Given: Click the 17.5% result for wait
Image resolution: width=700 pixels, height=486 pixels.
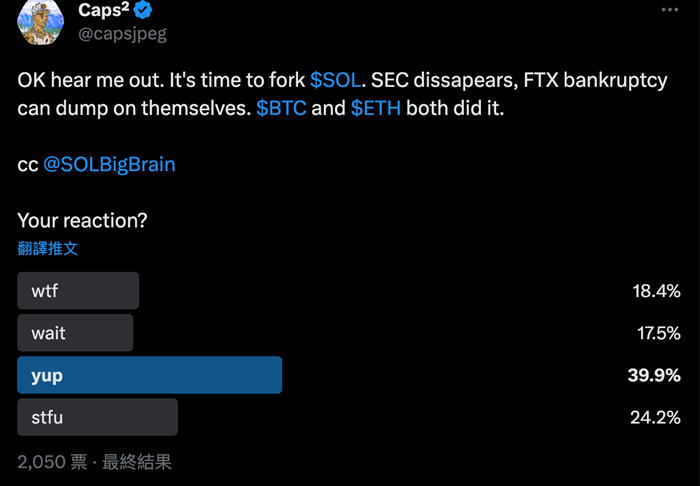Looking at the screenshot, I should (656, 333).
